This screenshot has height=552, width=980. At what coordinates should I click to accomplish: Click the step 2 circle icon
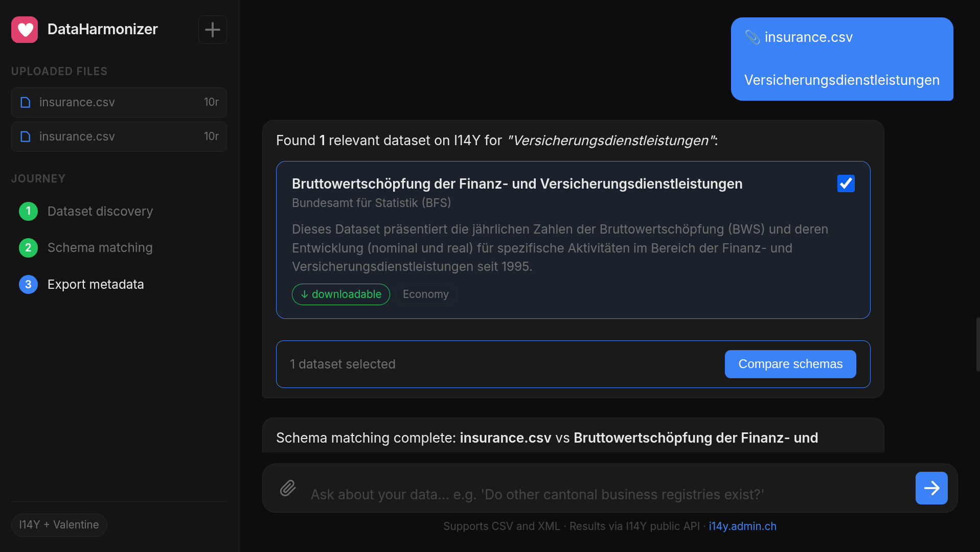point(28,248)
